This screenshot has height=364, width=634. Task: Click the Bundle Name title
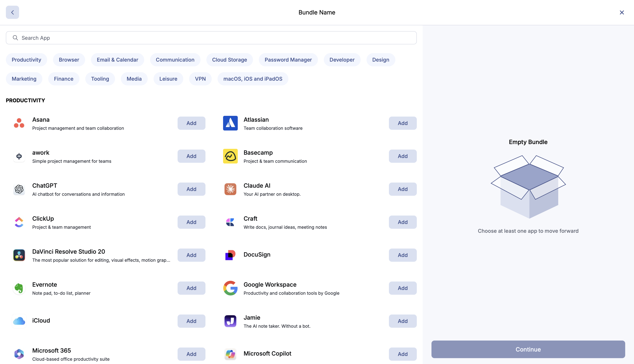[x=317, y=12]
